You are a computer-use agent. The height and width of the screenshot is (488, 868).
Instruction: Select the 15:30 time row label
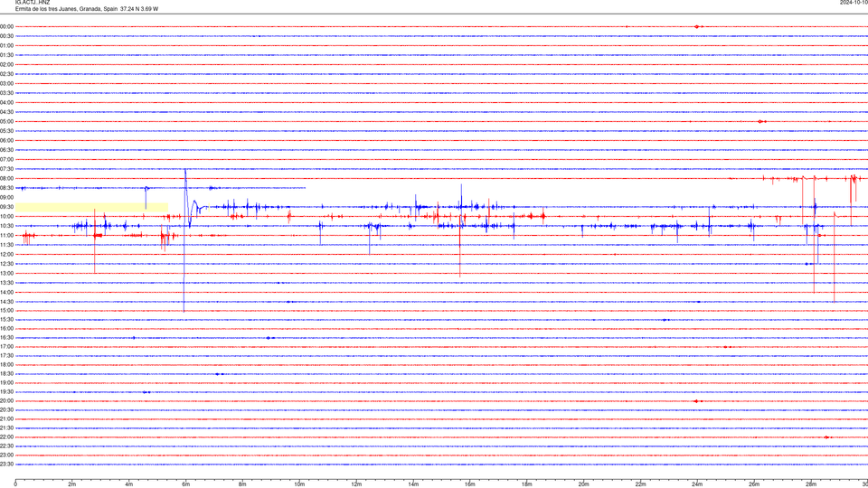click(x=6, y=319)
